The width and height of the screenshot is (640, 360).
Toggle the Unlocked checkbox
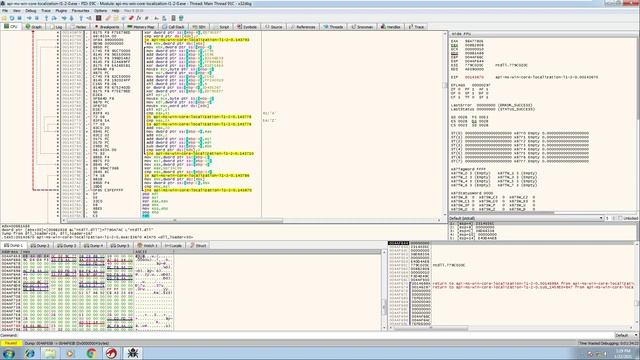pyautogui.click(x=628, y=218)
